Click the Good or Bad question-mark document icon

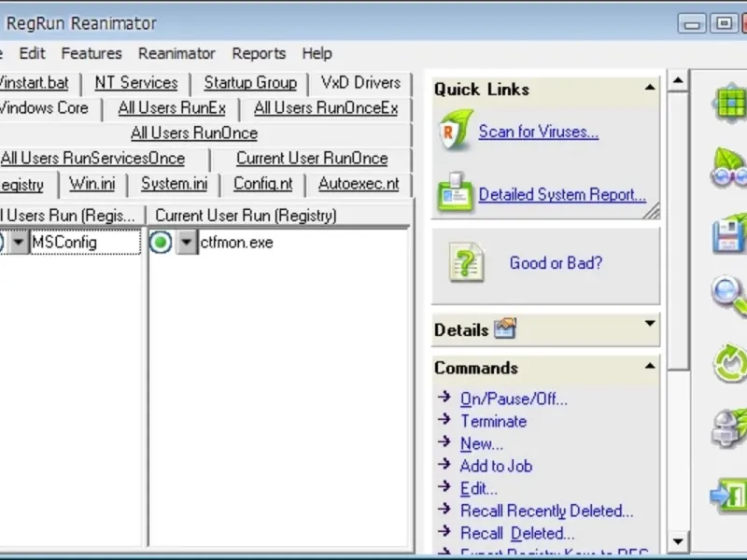click(466, 262)
